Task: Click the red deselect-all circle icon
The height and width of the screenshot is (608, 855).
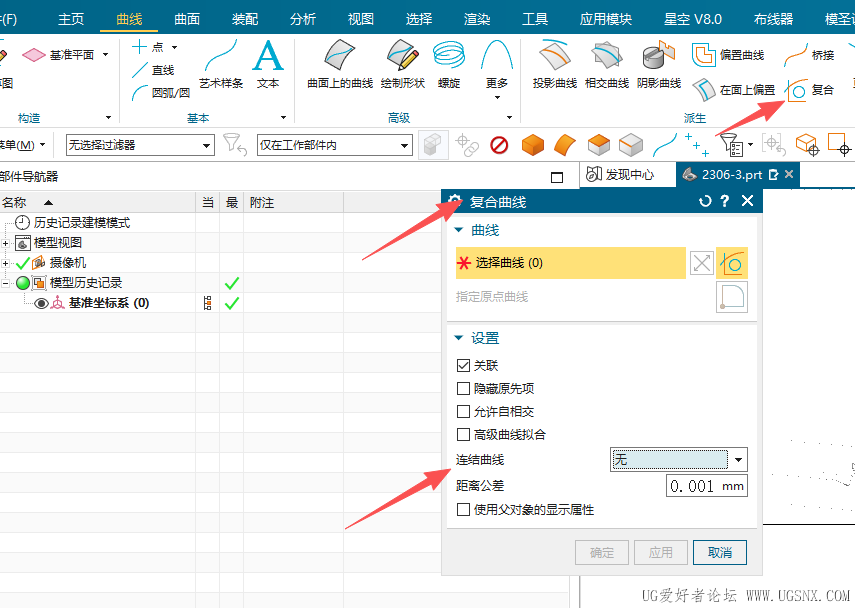Action: point(499,145)
